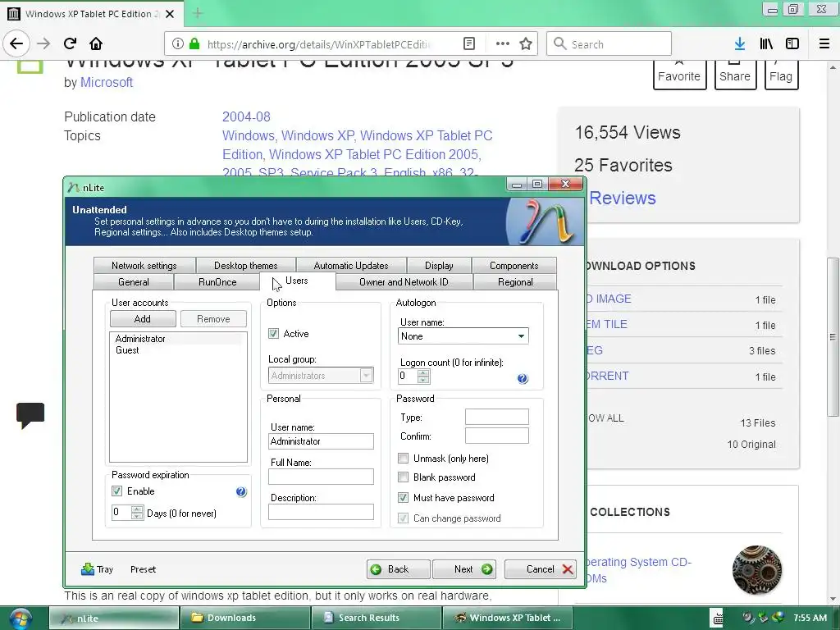
Task: Open the black speech bubble feedback icon
Action: click(30, 415)
